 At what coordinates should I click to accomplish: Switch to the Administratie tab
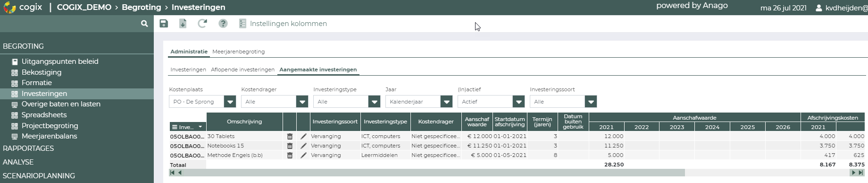click(x=189, y=52)
